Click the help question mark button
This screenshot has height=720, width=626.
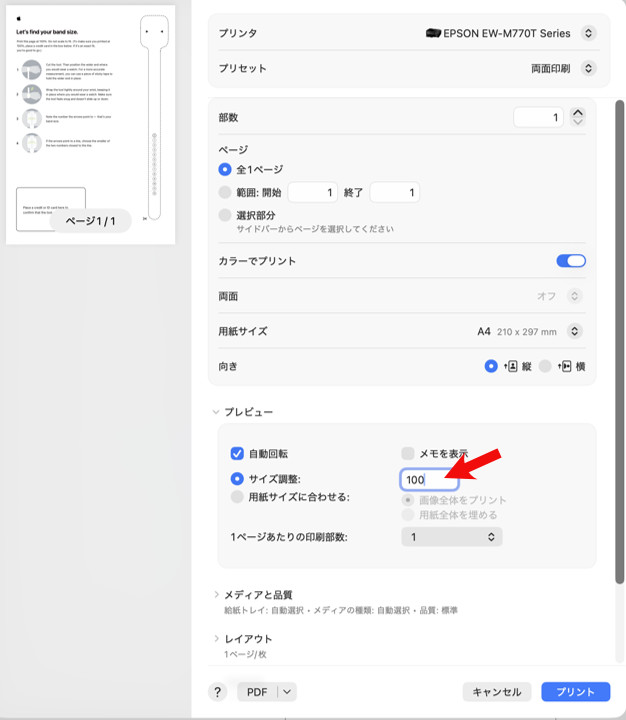pyautogui.click(x=218, y=692)
